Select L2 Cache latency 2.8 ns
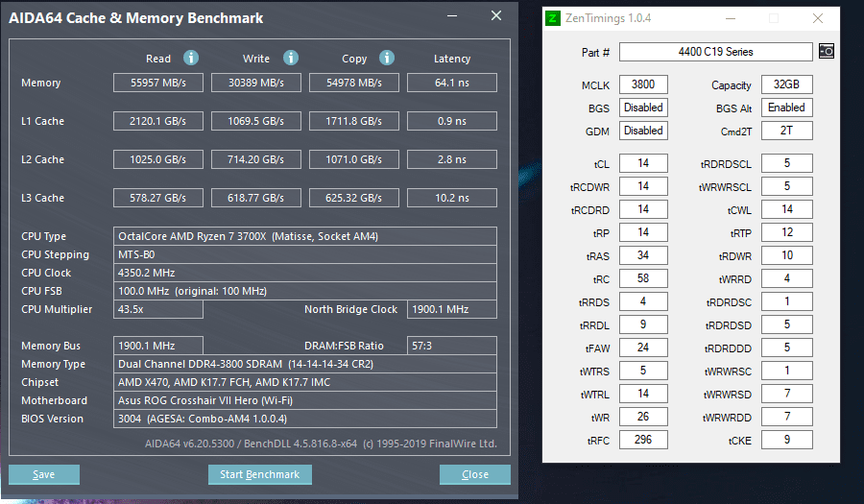 point(452,159)
